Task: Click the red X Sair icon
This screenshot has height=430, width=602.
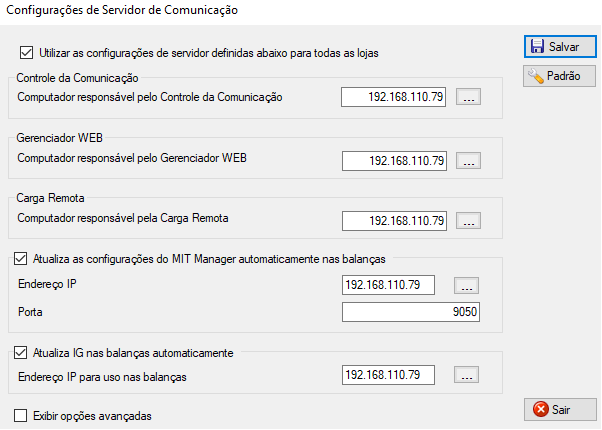Action: [541, 409]
